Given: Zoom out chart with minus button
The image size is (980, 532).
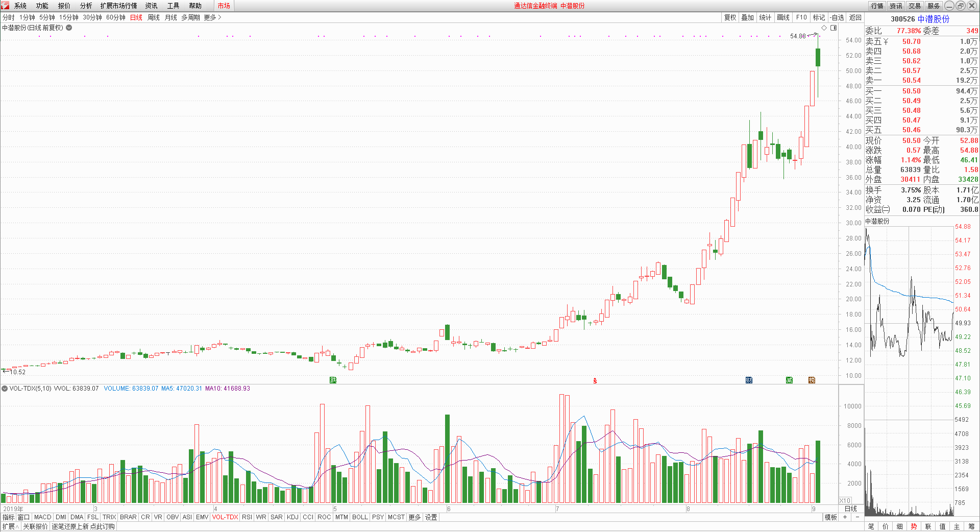Looking at the screenshot, I should click(x=857, y=517).
